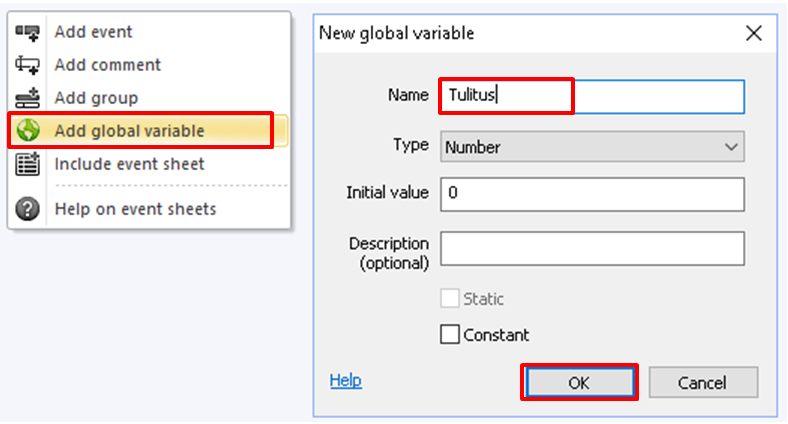Confirm the dialog with OK

(579, 383)
